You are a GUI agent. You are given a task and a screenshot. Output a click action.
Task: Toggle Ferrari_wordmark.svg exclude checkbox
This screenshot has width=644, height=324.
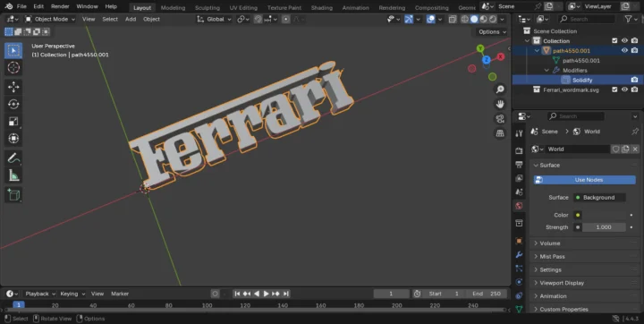pyautogui.click(x=614, y=90)
